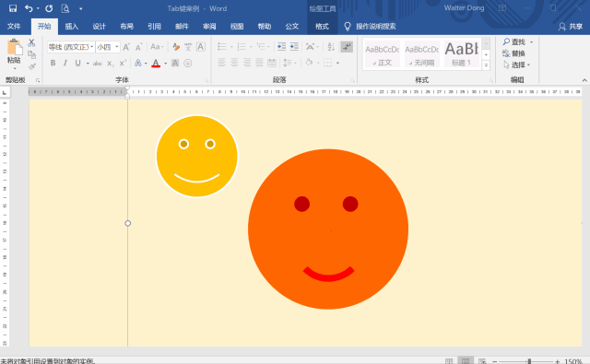Click the Multilevel List icon
Viewport: 590px width, 364px height.
pyautogui.click(x=261, y=47)
